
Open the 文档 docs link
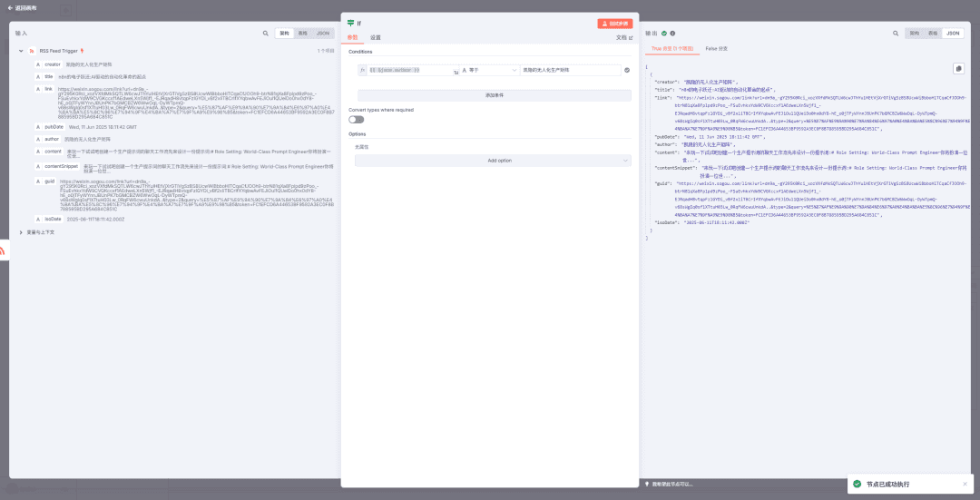click(x=624, y=37)
